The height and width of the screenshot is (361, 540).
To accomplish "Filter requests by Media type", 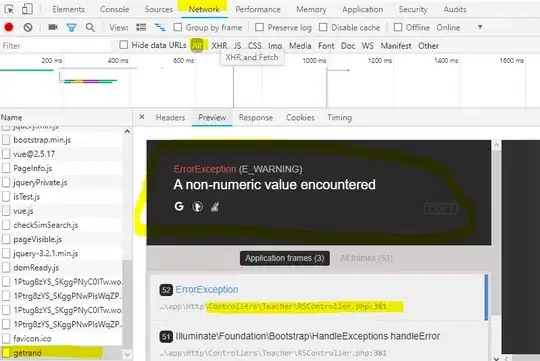I will click(x=300, y=46).
